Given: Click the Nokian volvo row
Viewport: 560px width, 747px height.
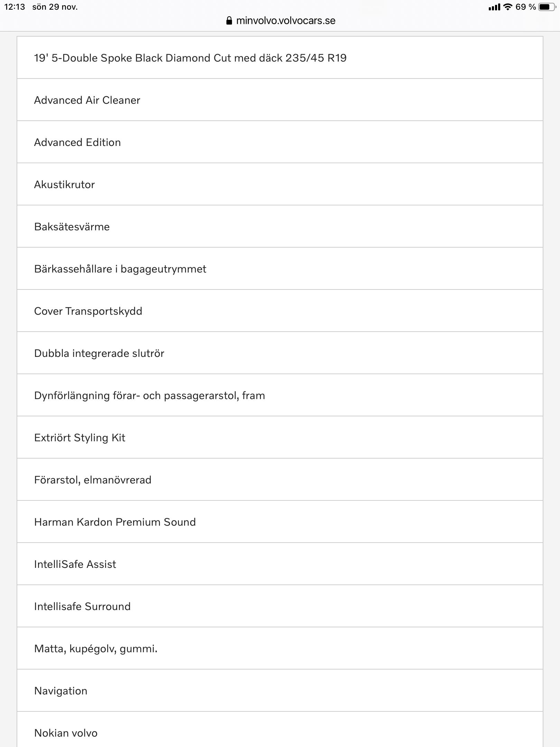Looking at the screenshot, I should (x=280, y=729).
